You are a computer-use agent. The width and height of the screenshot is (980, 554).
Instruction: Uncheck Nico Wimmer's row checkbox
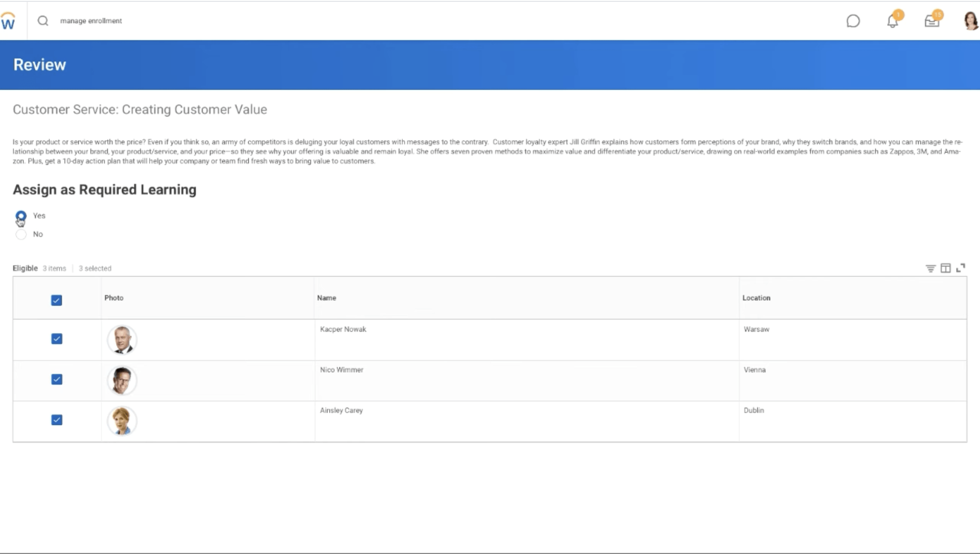point(56,379)
